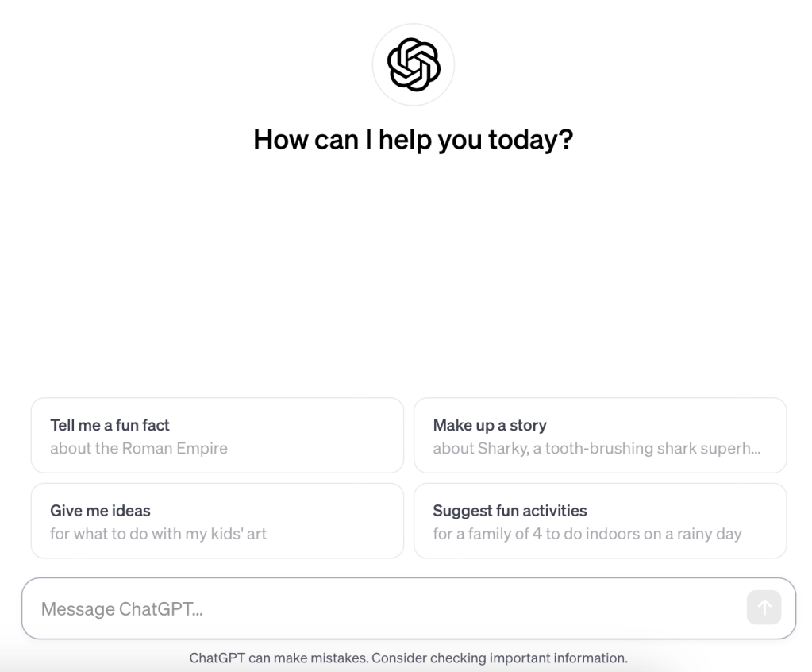Click the ChatGPT knot logo icon
Viewport: 812px width, 672px height.
coord(413,65)
